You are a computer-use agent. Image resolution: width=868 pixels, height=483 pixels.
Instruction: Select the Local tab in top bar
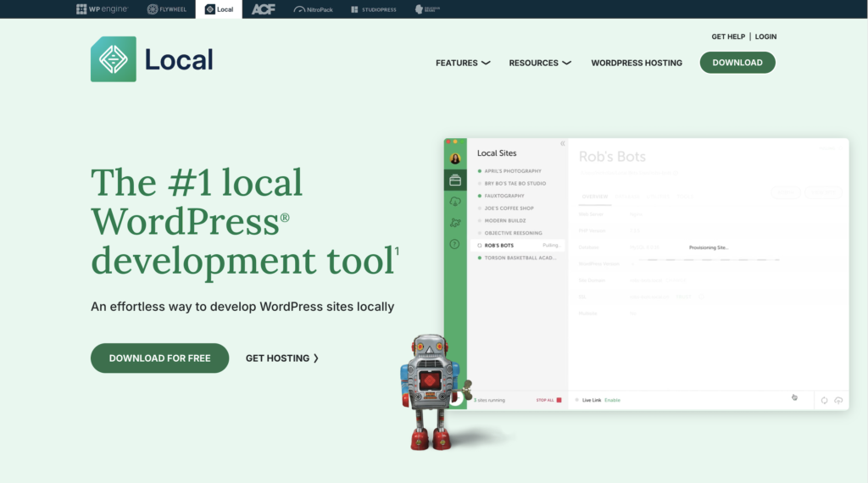(x=219, y=9)
